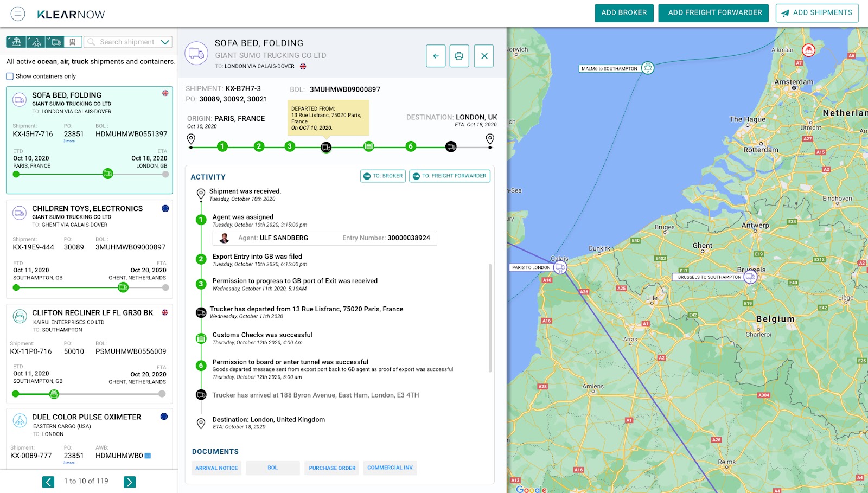Expand the Search shipment dropdown arrow
Viewport: 868px width, 493px height.
tap(165, 42)
